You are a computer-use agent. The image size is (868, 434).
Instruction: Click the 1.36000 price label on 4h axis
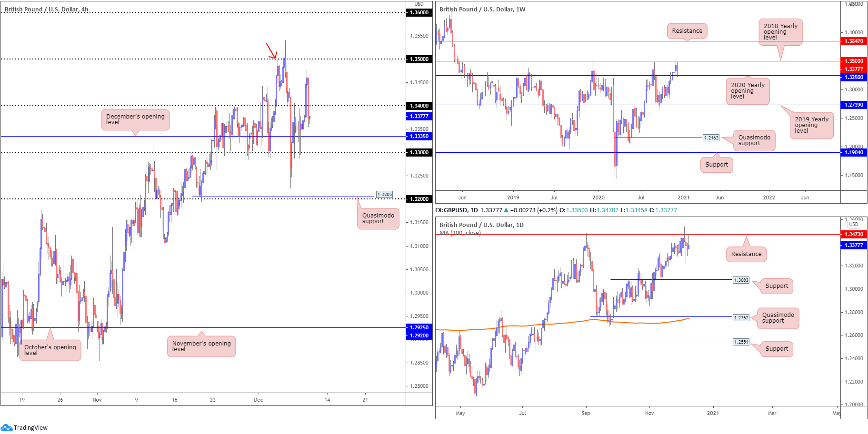click(419, 13)
